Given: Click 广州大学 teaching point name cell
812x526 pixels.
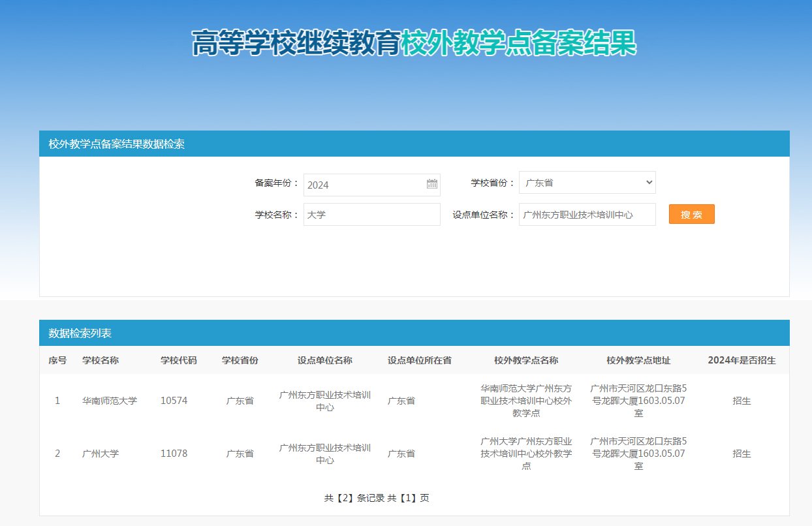Looking at the screenshot, I should pyautogui.click(x=526, y=454).
